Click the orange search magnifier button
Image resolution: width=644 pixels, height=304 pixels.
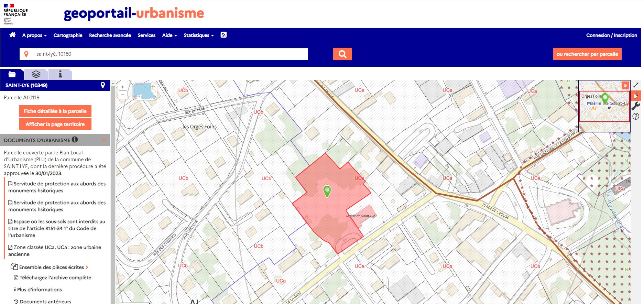point(342,54)
